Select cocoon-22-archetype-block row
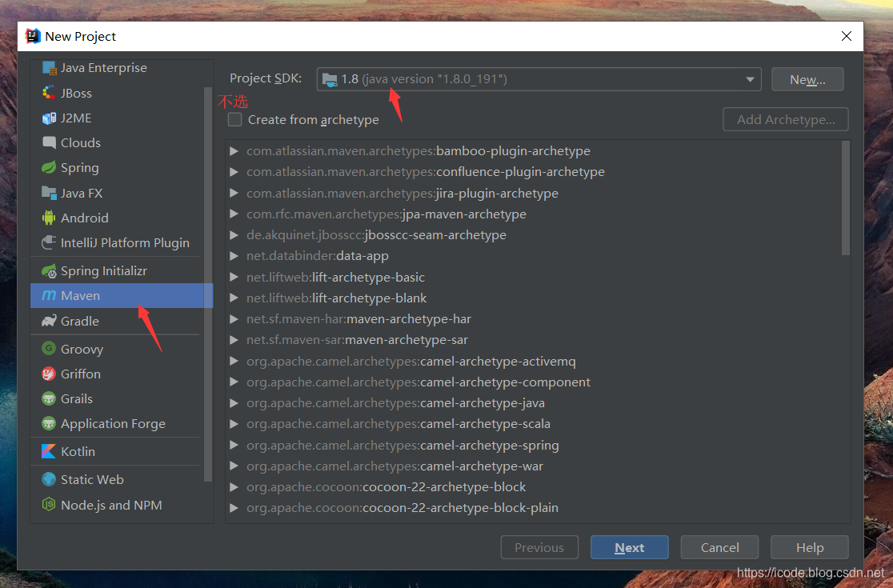The width and height of the screenshot is (893, 588). pos(538,487)
